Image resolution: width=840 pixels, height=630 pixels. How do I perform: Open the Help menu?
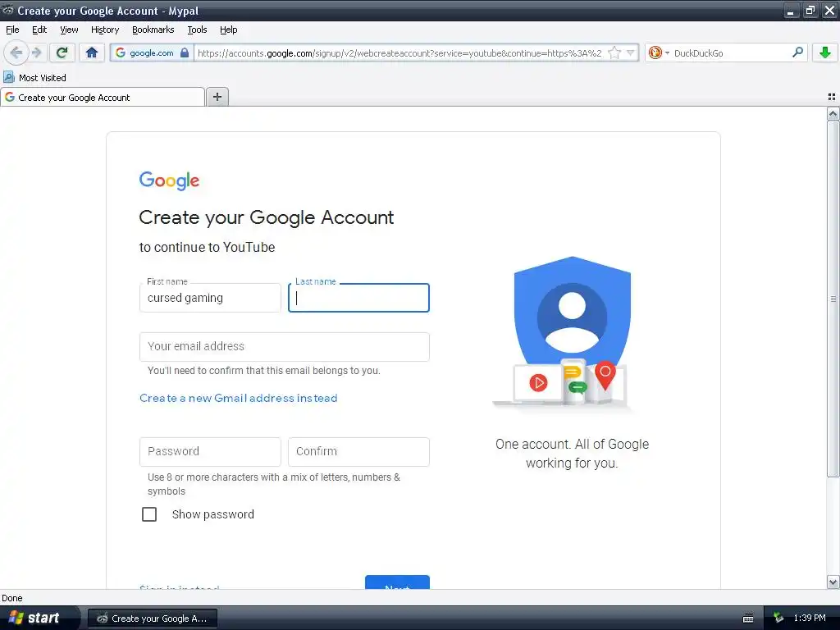pyautogui.click(x=229, y=30)
